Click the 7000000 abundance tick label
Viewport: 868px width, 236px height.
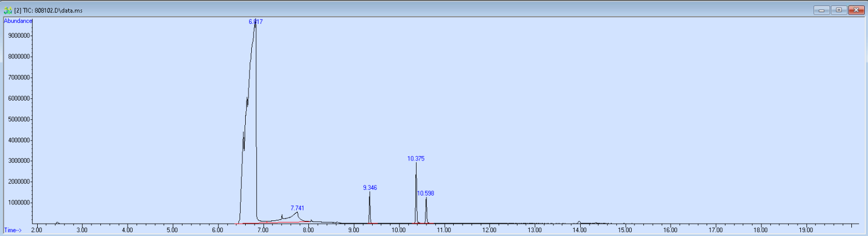tap(19, 78)
